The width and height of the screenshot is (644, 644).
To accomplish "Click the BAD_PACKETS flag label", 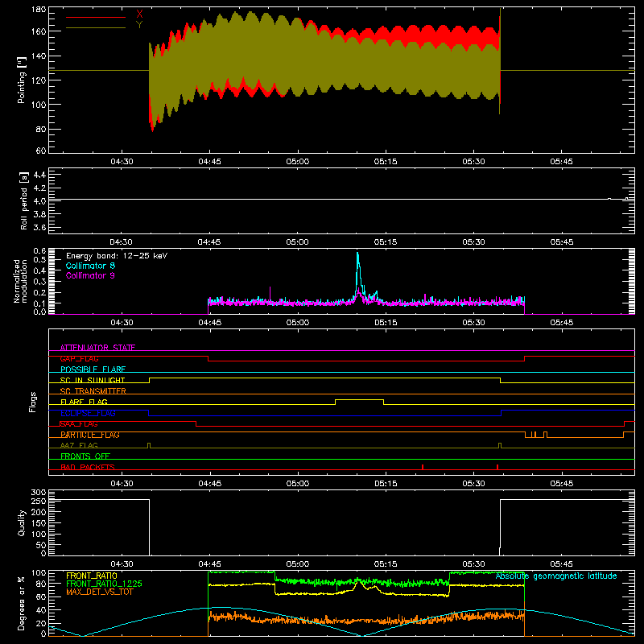I will pos(88,467).
